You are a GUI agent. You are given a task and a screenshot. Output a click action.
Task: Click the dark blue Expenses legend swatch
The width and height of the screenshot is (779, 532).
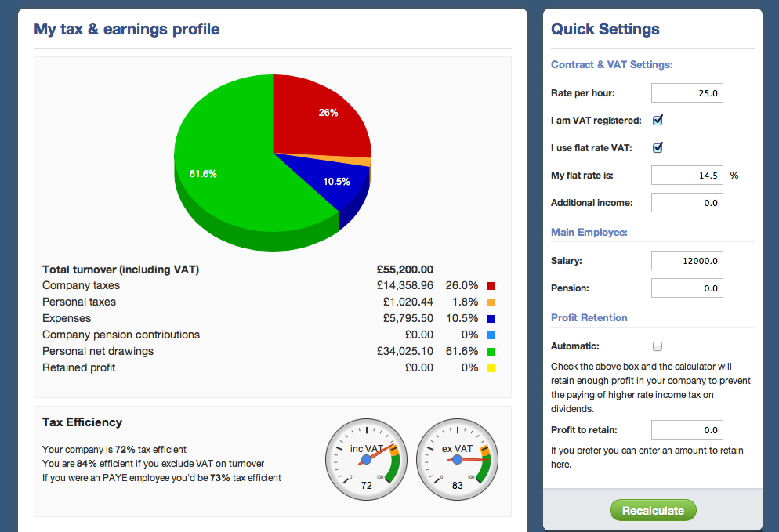491,319
